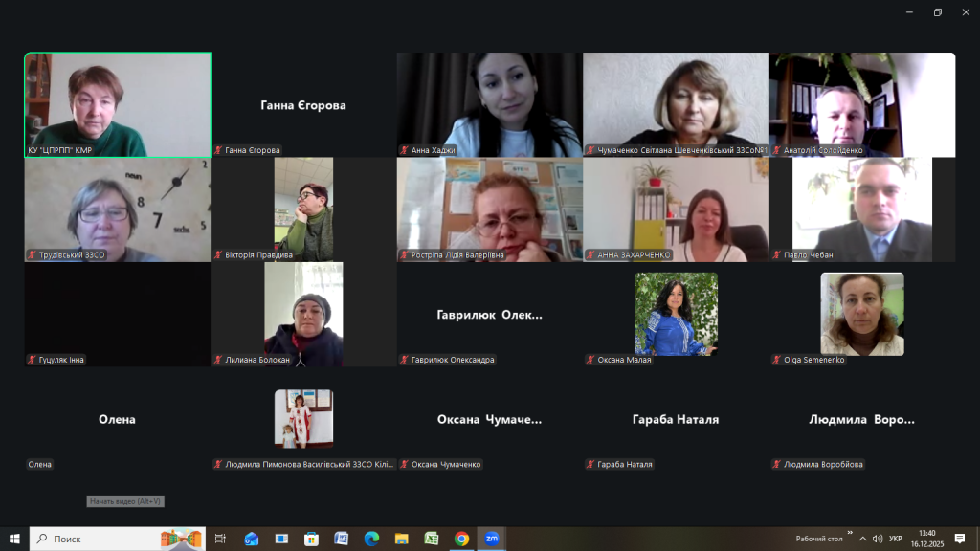Select Olga Semenenko's participant tile
980x551 pixels.
point(861,315)
